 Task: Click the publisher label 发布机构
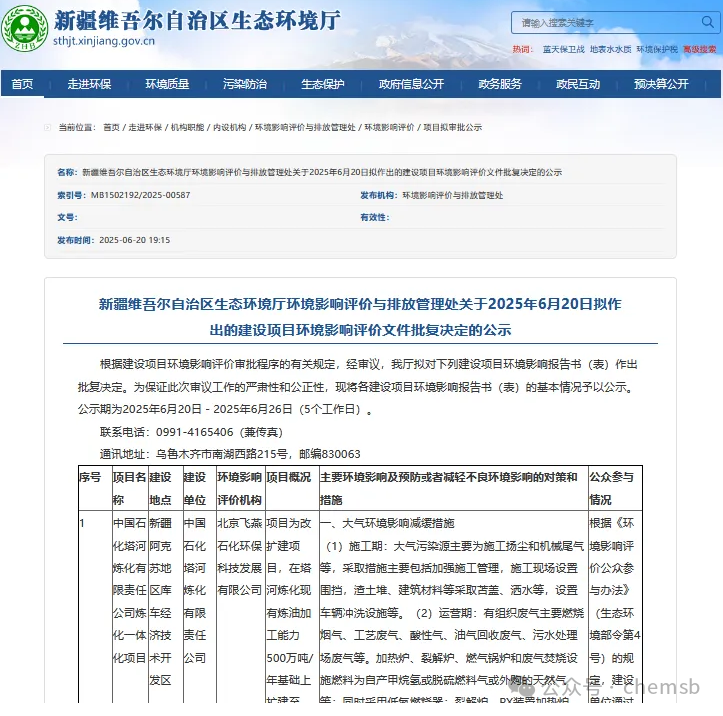(x=379, y=195)
